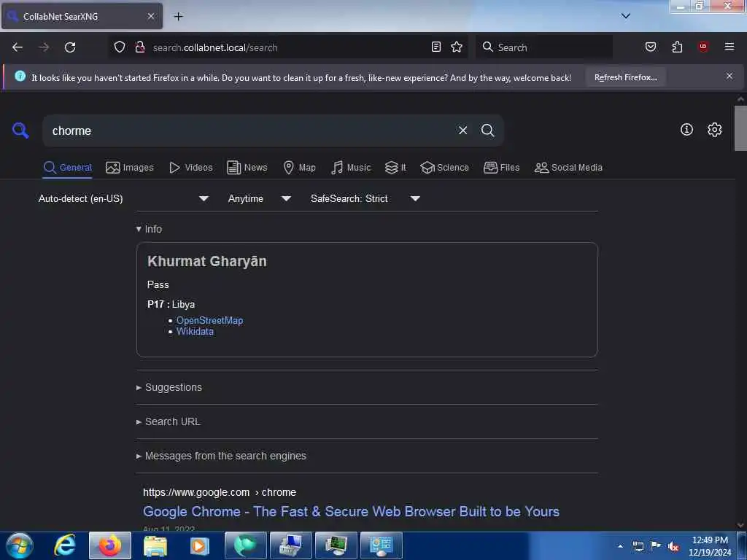Open tracking protection shield icon
The width and height of the screenshot is (747, 560).
click(120, 47)
